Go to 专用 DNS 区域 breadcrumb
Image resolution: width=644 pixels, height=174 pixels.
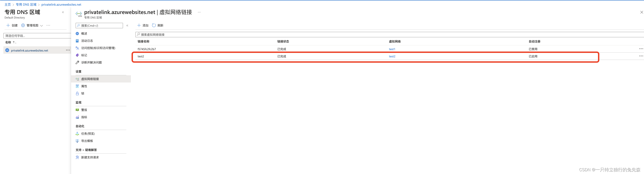click(26, 5)
